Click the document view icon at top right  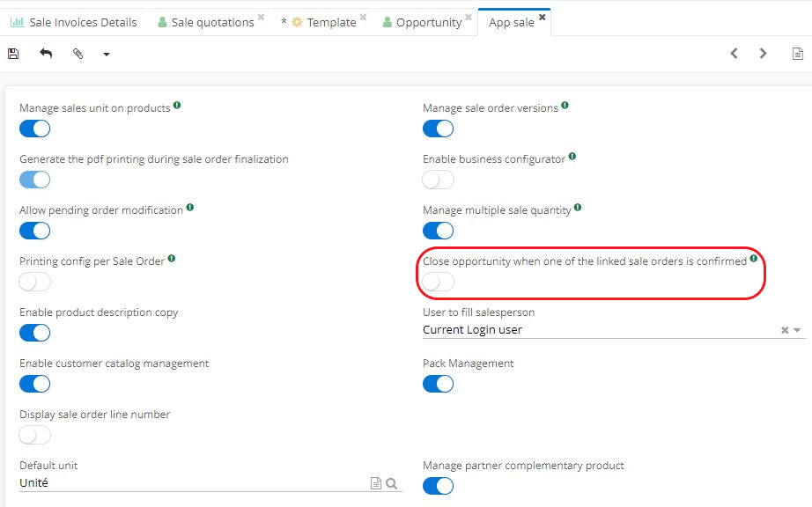coord(797,54)
